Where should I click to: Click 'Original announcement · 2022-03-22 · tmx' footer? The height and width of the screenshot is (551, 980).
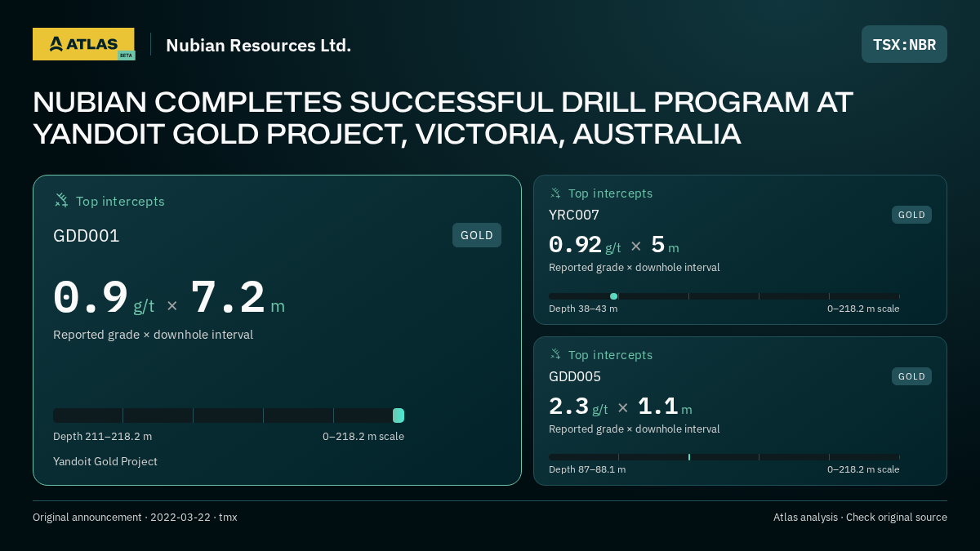click(x=135, y=517)
